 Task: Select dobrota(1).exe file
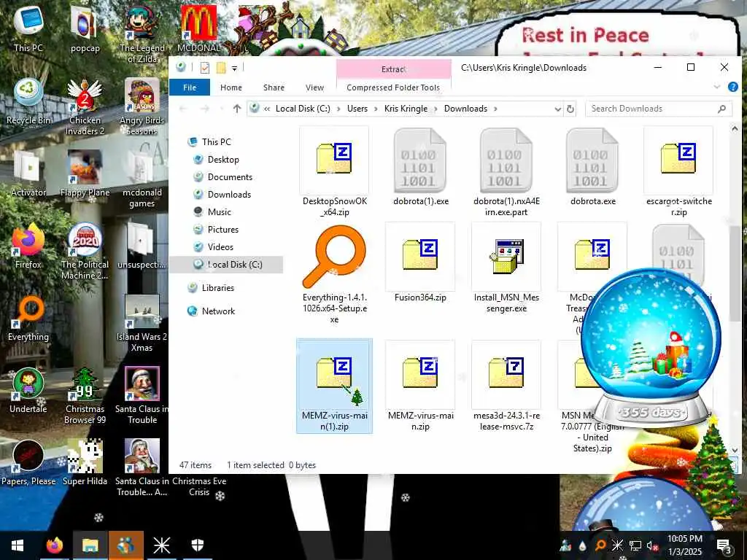(x=421, y=167)
